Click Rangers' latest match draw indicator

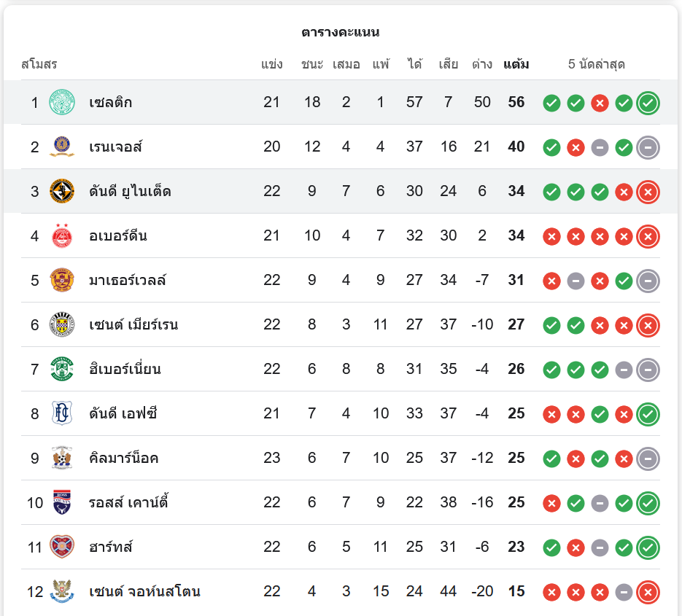[648, 147]
